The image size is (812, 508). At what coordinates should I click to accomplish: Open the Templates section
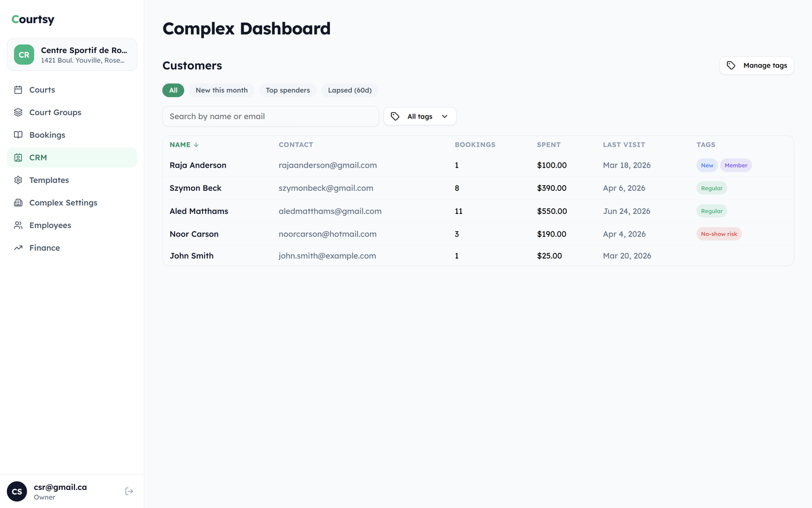pyautogui.click(x=72, y=180)
